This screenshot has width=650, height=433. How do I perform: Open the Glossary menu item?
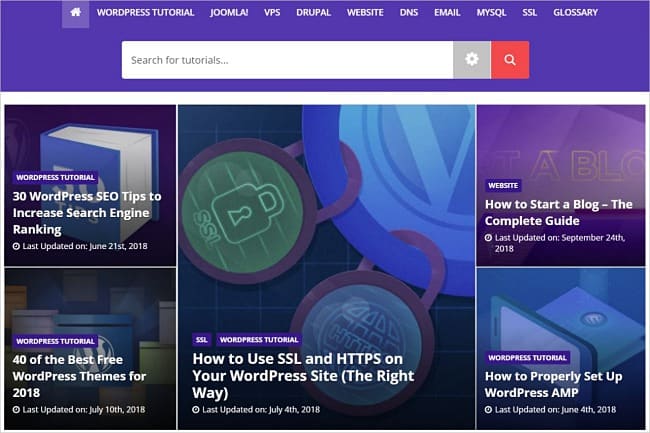(575, 12)
